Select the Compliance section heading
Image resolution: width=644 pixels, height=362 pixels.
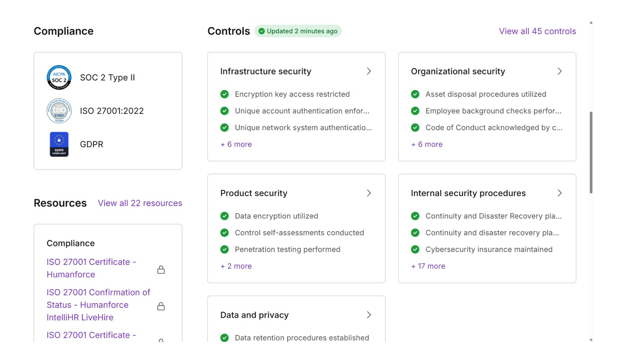coord(63,31)
